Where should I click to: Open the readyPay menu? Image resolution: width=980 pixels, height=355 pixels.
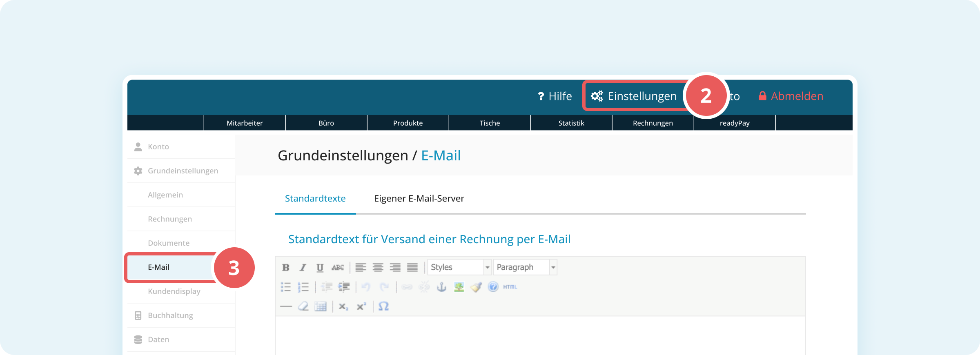[x=735, y=123]
